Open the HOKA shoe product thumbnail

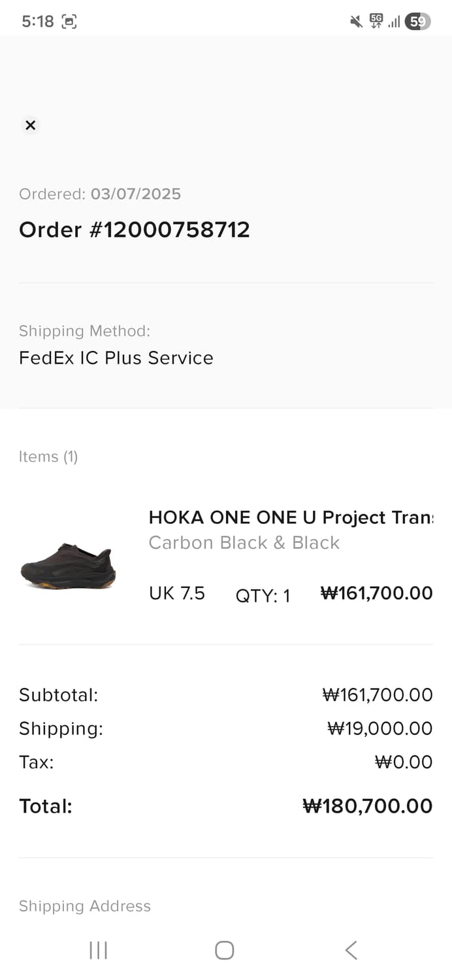click(69, 565)
